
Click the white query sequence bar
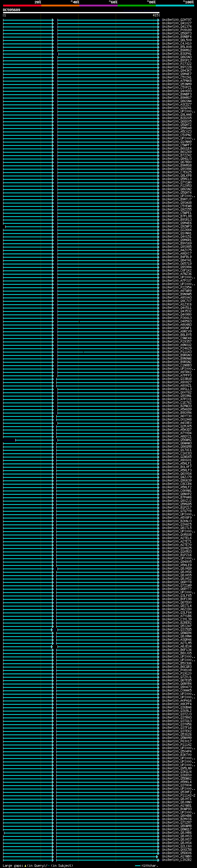pyautogui.click(x=81, y=13)
